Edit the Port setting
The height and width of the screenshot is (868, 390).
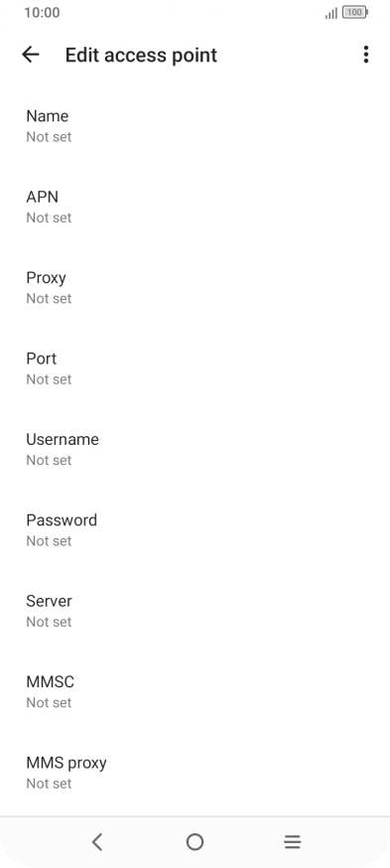click(195, 368)
